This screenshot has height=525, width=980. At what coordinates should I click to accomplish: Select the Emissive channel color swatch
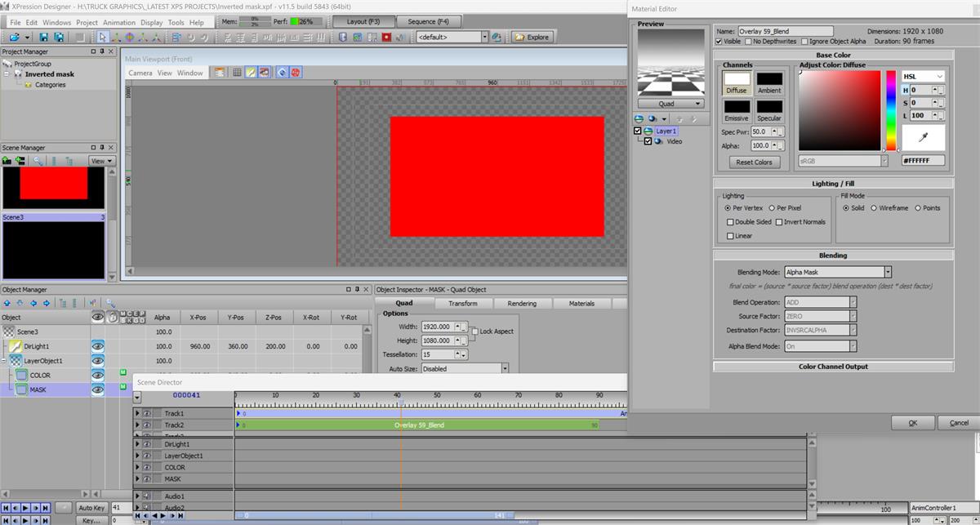737,108
